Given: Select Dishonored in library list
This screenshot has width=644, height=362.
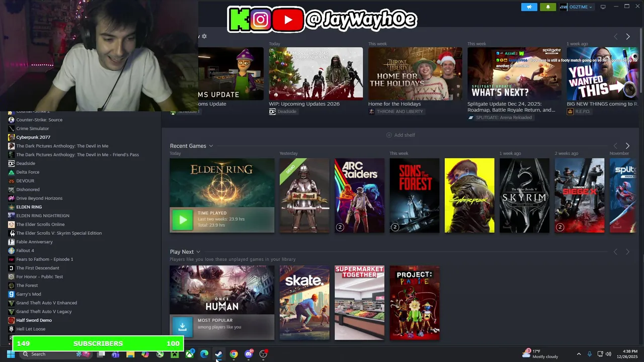Looking at the screenshot, I should pyautogui.click(x=28, y=190).
